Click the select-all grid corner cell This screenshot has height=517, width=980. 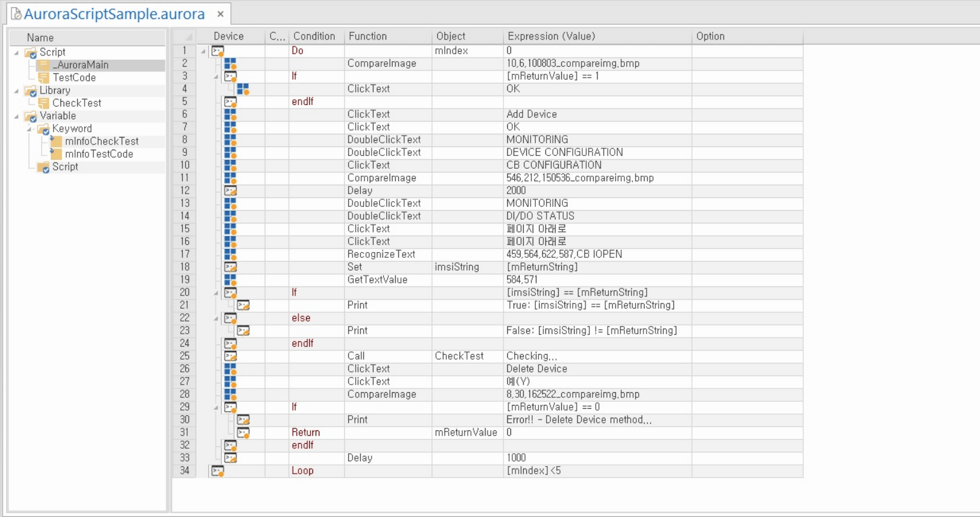[184, 36]
